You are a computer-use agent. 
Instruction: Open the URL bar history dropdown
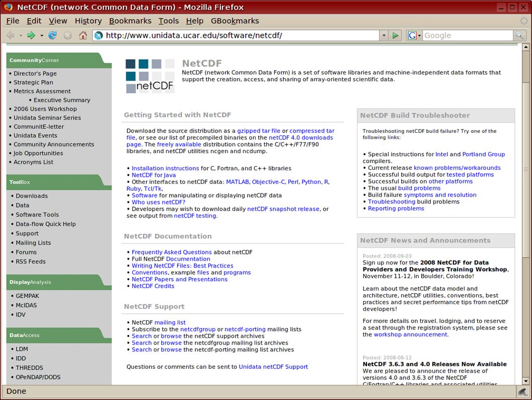[x=384, y=35]
